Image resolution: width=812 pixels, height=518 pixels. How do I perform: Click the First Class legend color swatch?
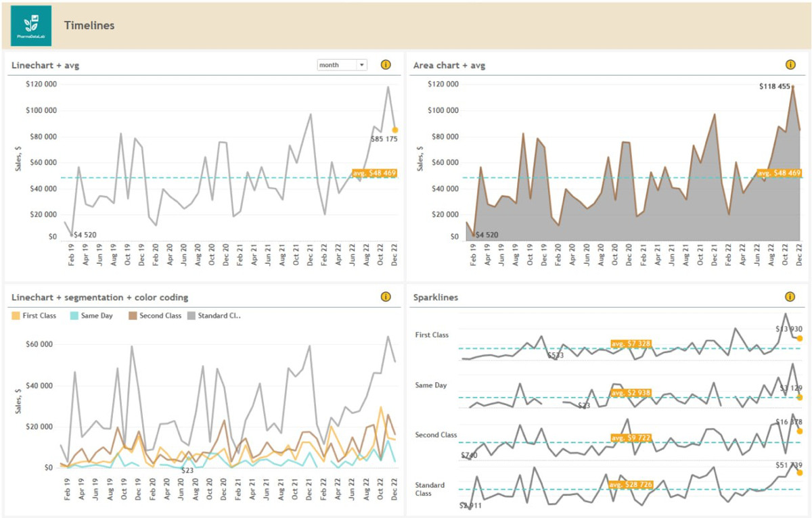point(16,315)
